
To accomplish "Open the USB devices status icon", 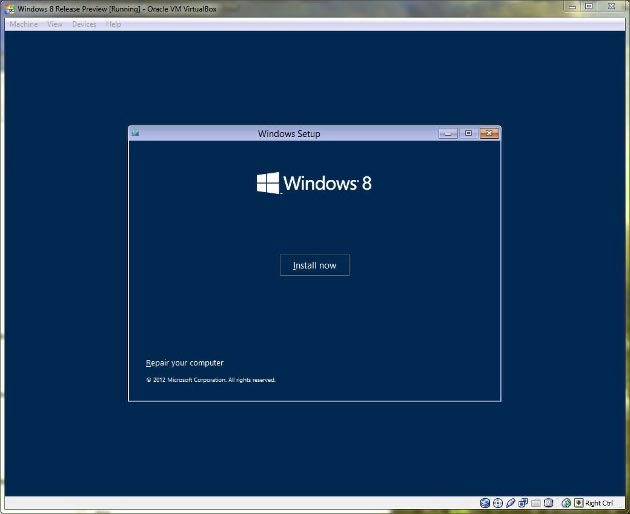I will (510, 503).
